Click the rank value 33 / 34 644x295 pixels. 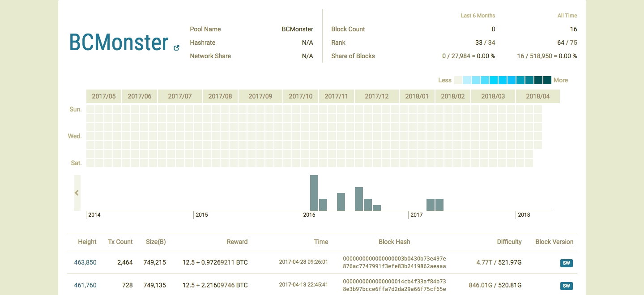485,43
